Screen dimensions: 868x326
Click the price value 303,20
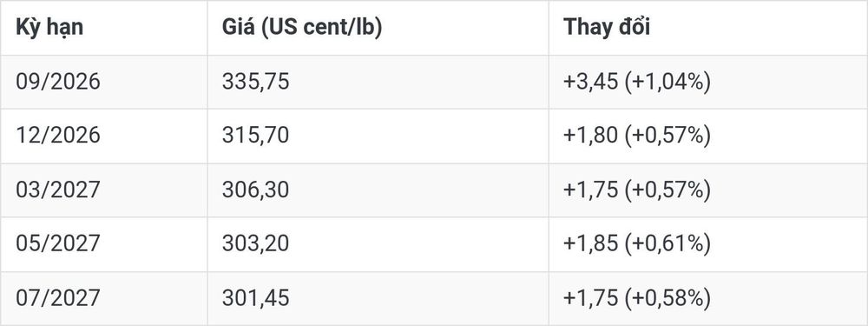click(256, 244)
